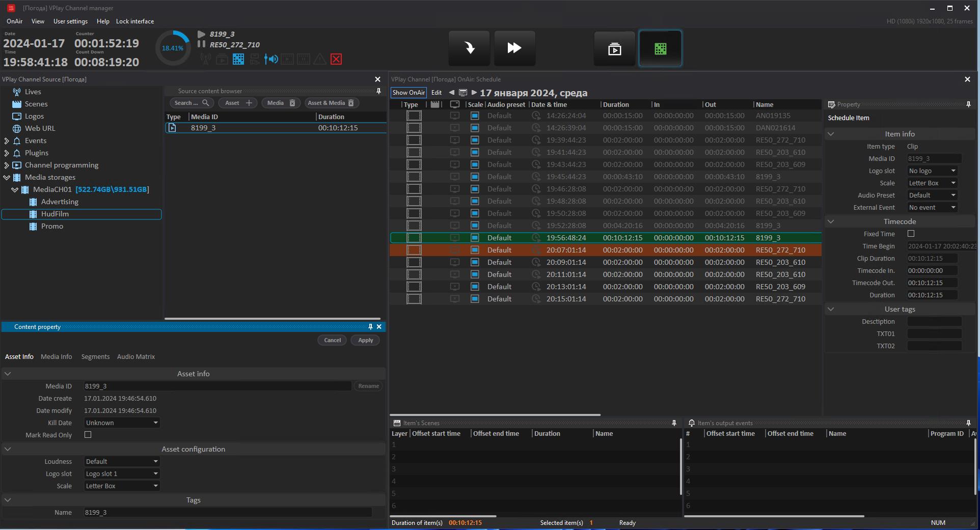The image size is (980, 530).
Task: Open the Kill Date dropdown
Action: (122, 423)
